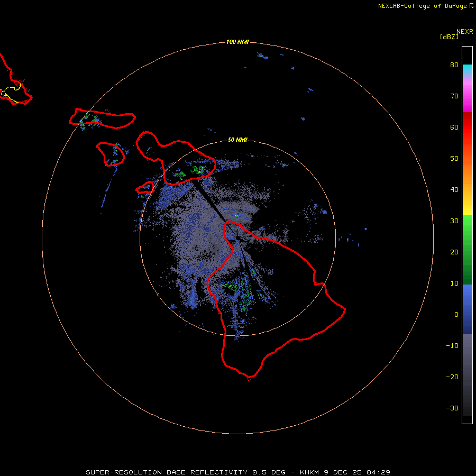
Task: Click the 30 dBZ scale value
Action: tap(454, 221)
